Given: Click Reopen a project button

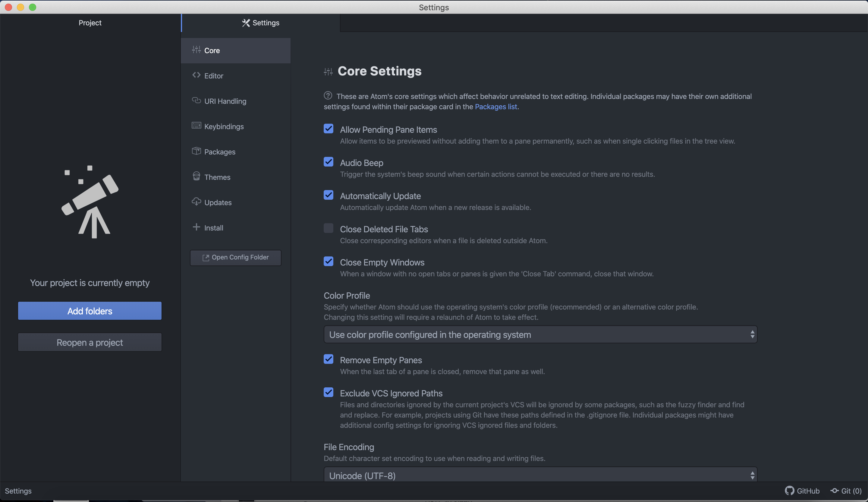Looking at the screenshot, I should (x=90, y=342).
